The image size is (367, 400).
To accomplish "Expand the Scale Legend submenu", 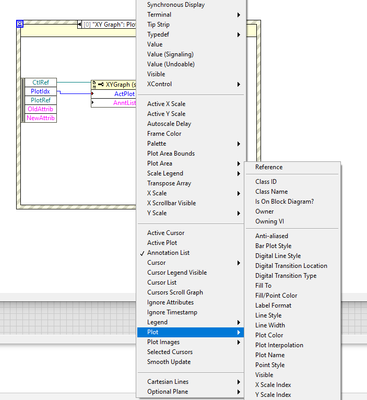I will [191, 173].
